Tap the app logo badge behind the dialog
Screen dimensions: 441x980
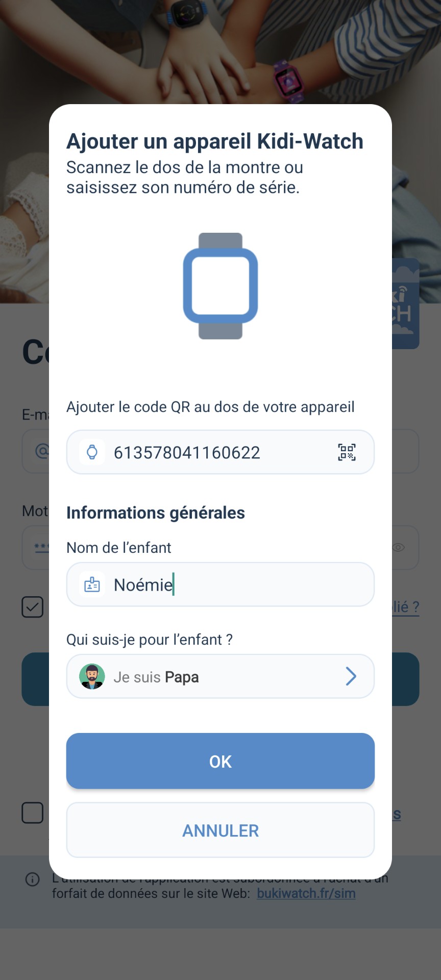pyautogui.click(x=406, y=304)
